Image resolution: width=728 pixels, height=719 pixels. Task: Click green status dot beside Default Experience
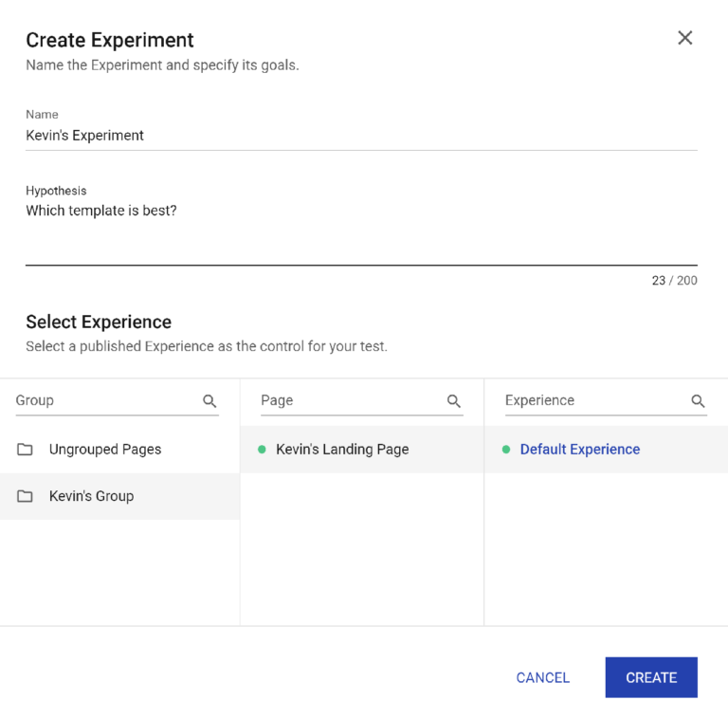click(506, 450)
